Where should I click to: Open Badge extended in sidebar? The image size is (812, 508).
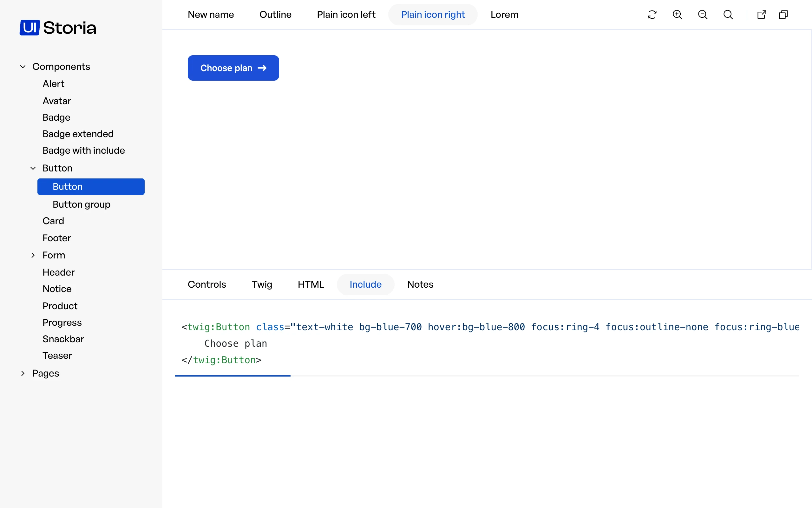(78, 134)
